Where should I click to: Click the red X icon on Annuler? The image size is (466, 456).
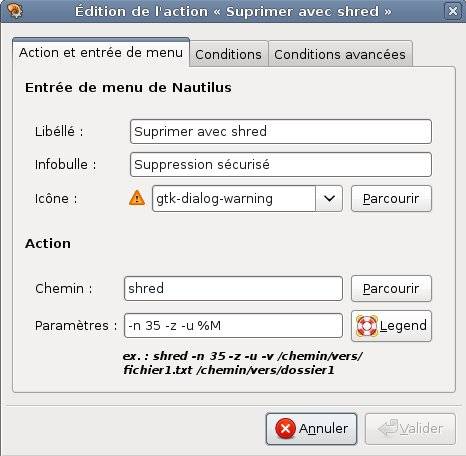coord(285,428)
